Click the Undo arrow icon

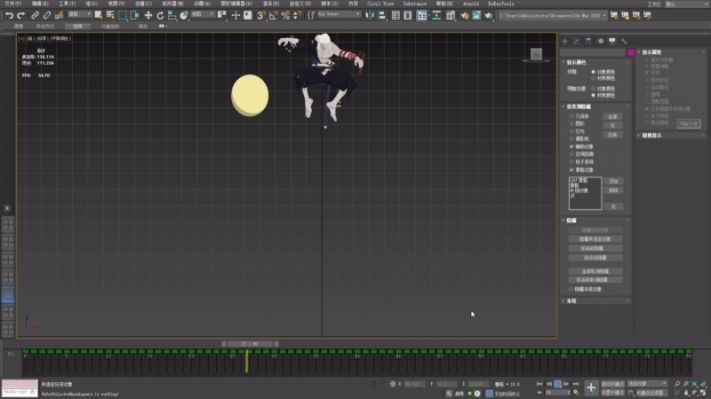[x=9, y=15]
